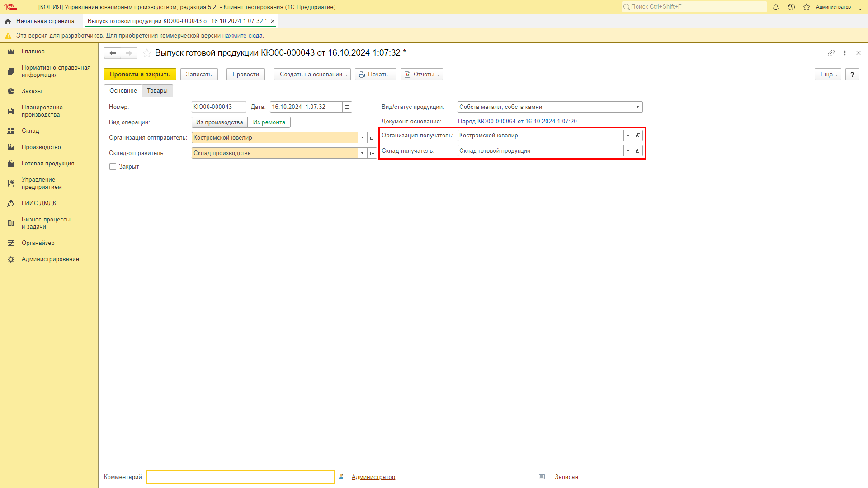This screenshot has height=488, width=868.
Task: Expand Склад-отправитель dropdown arrow
Action: [362, 153]
